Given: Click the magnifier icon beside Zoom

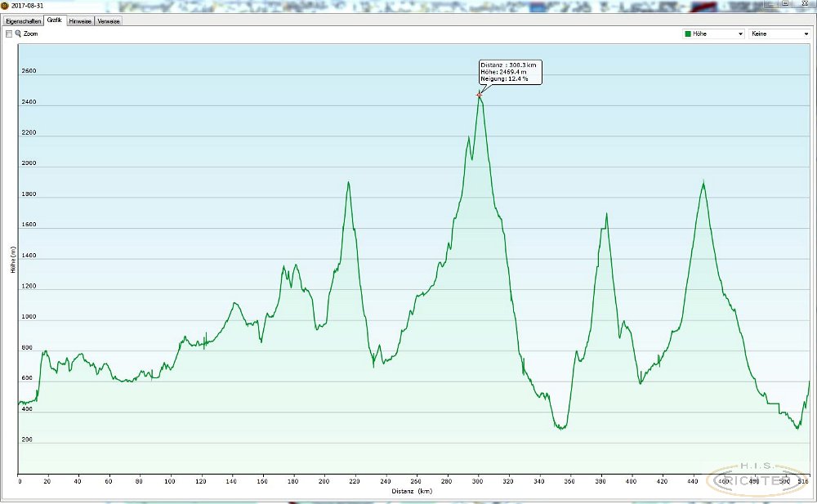Looking at the screenshot, I should pyautogui.click(x=18, y=34).
